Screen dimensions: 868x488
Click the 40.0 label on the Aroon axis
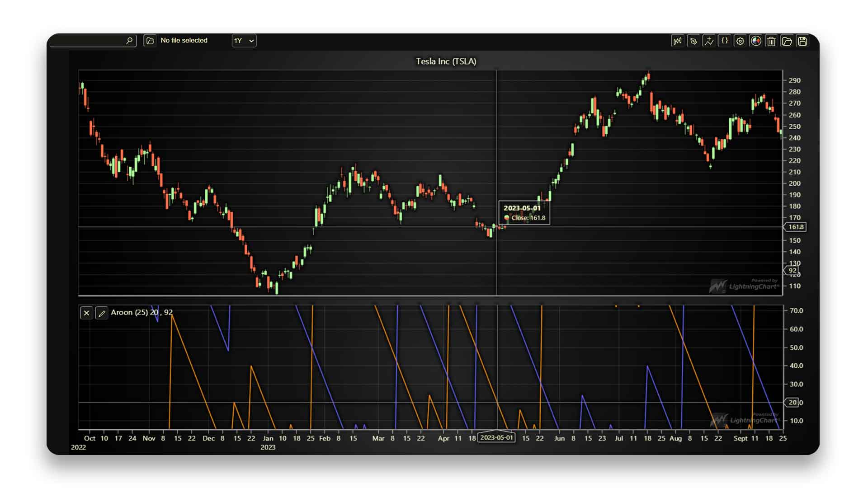point(796,366)
